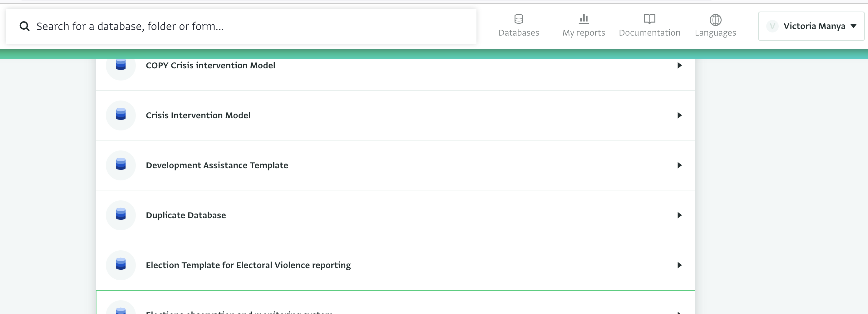The height and width of the screenshot is (314, 868).
Task: Click the Development Assistance Template database icon
Action: [121, 164]
